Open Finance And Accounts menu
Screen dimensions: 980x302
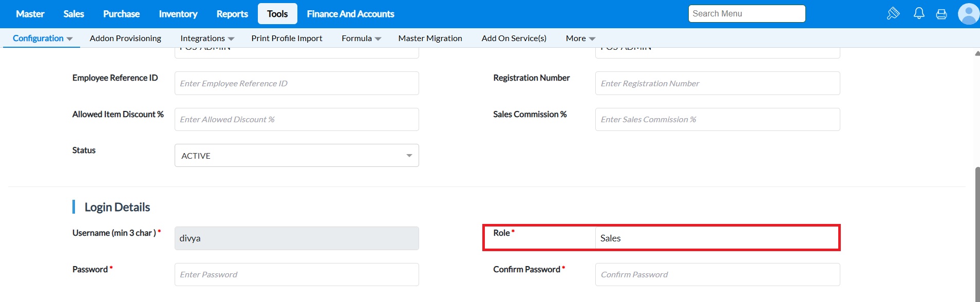pyautogui.click(x=350, y=14)
